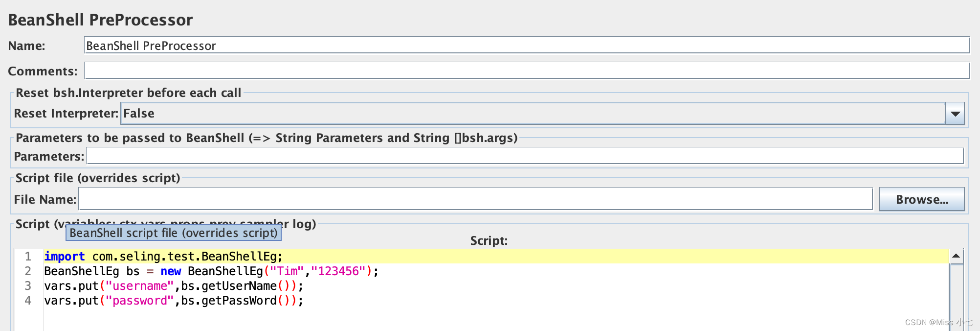The height and width of the screenshot is (331, 980).
Task: Click the empty area below script line 4
Action: click(x=496, y=319)
